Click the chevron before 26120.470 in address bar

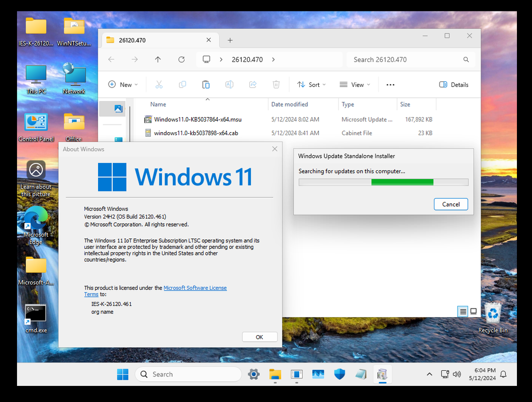(221, 60)
